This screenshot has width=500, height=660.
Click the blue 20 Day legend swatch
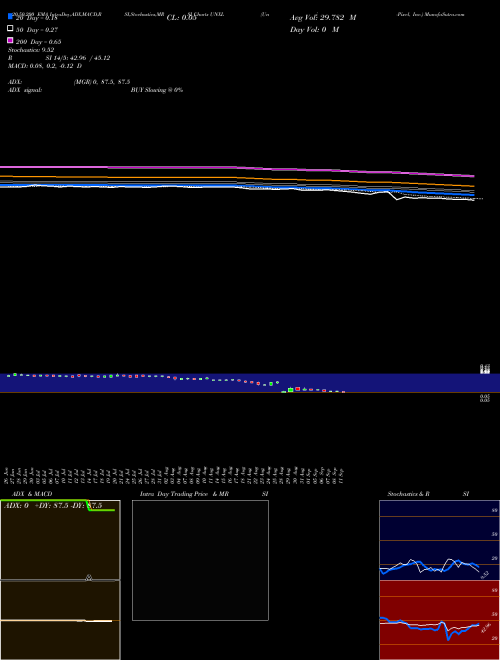point(10,16)
